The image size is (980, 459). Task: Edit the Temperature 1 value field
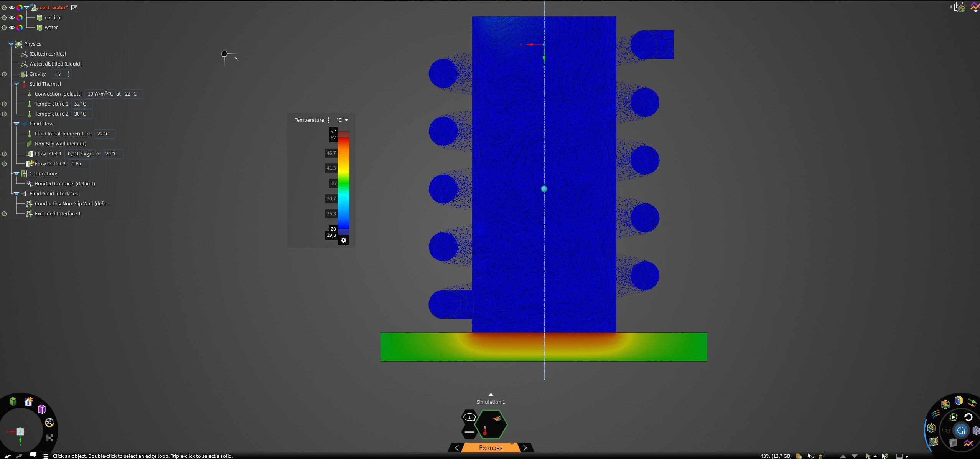coord(81,104)
